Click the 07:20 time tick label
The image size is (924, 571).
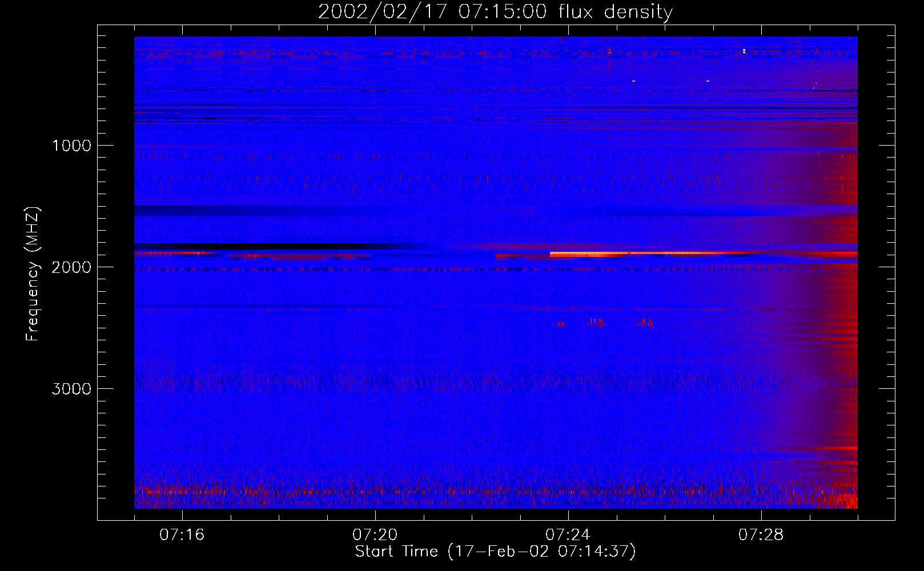pos(375,535)
